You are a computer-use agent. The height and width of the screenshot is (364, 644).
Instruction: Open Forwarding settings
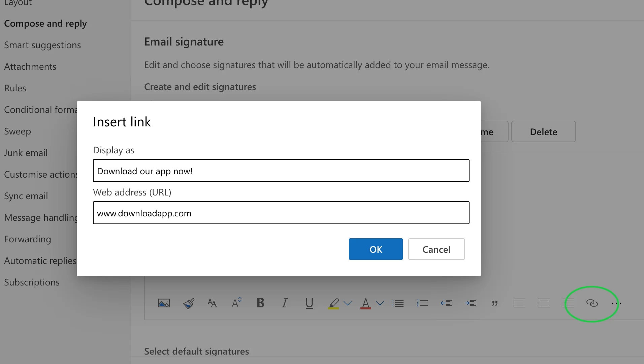(x=28, y=239)
